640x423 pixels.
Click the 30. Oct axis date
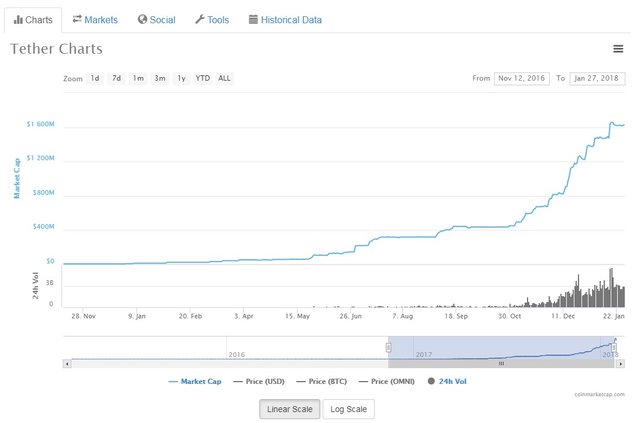tap(509, 316)
